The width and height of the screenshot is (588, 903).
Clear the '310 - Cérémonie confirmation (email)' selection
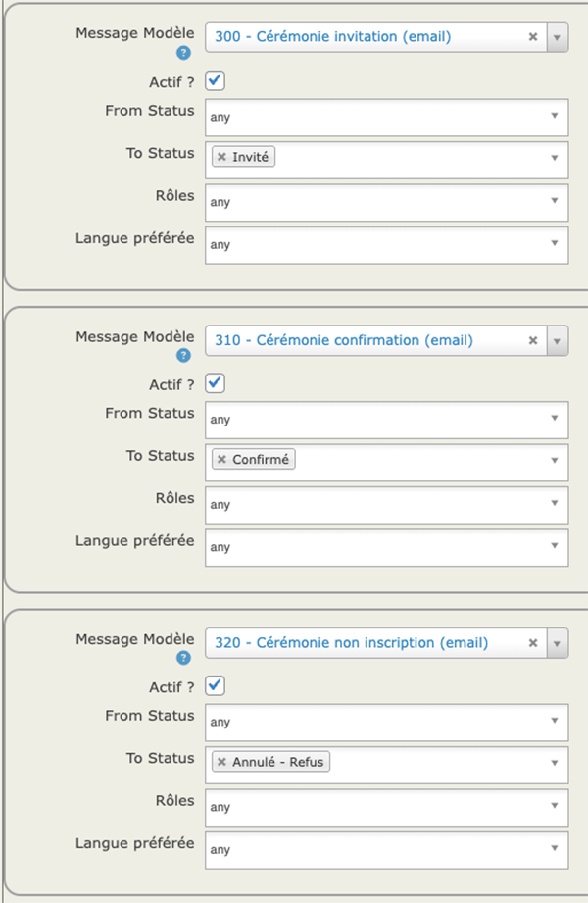(x=533, y=340)
